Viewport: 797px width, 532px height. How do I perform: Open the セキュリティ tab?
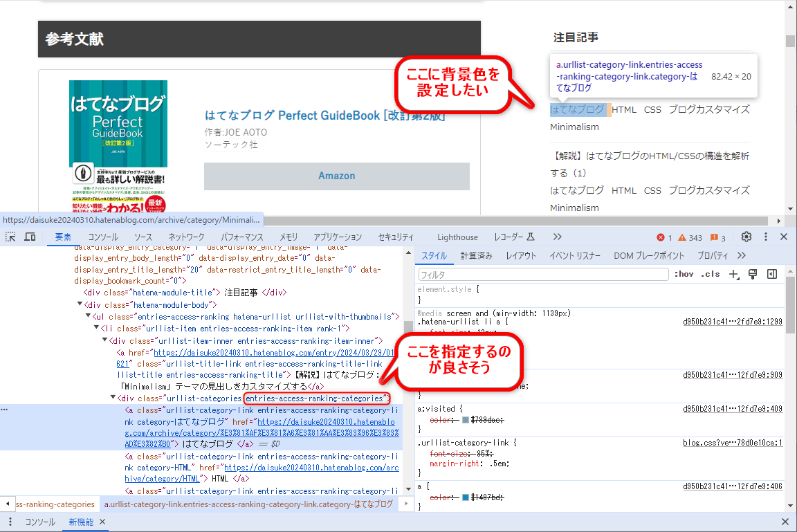click(396, 237)
